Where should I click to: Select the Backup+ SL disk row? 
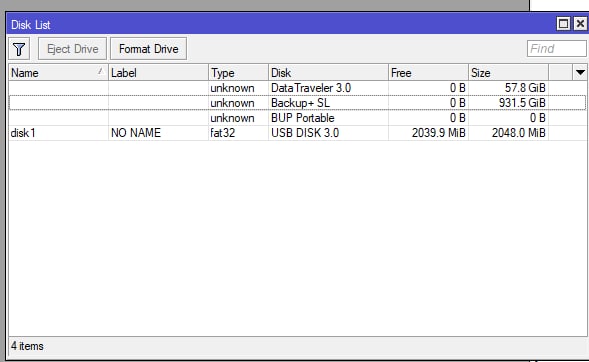point(297,103)
